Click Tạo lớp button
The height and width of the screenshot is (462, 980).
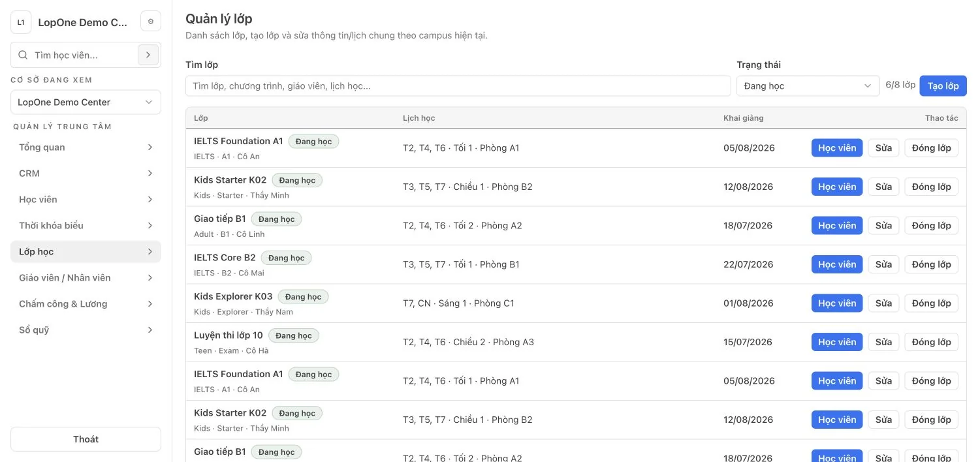(943, 86)
